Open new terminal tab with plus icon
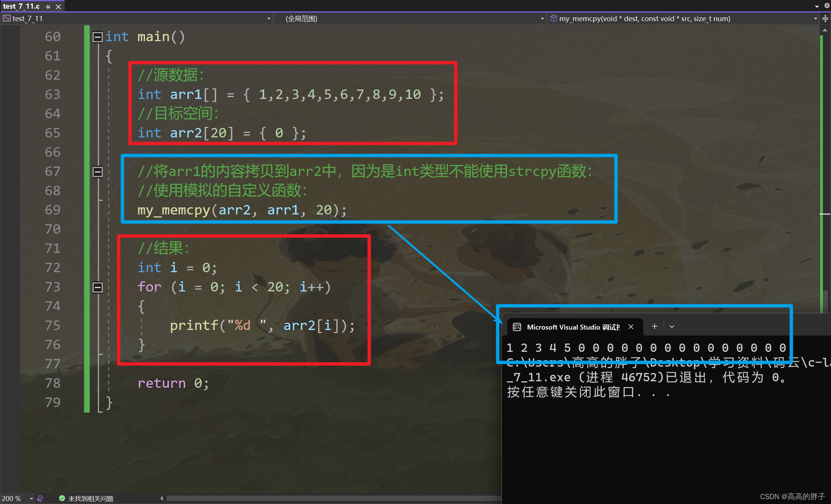The image size is (831, 504). (x=655, y=327)
